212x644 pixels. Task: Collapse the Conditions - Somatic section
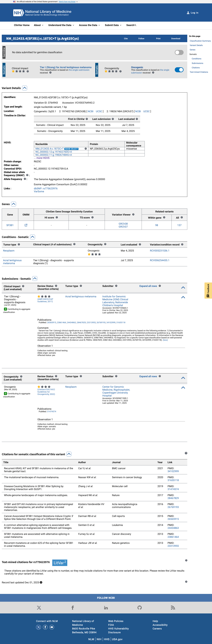tap(33, 237)
